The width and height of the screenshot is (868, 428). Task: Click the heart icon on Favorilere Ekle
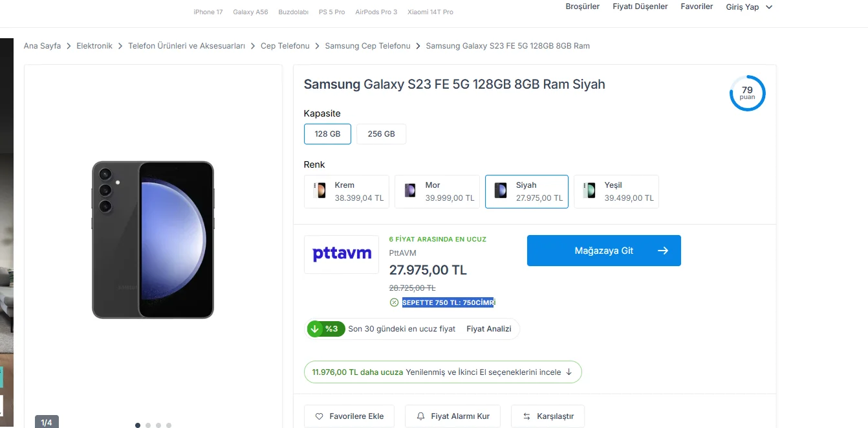click(319, 416)
